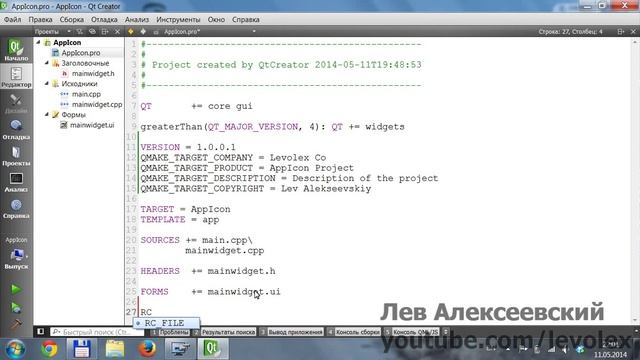Image resolution: width=640 pixels, height=360 pixels.
Task: Open the Отладка menu
Action: [x=104, y=19]
